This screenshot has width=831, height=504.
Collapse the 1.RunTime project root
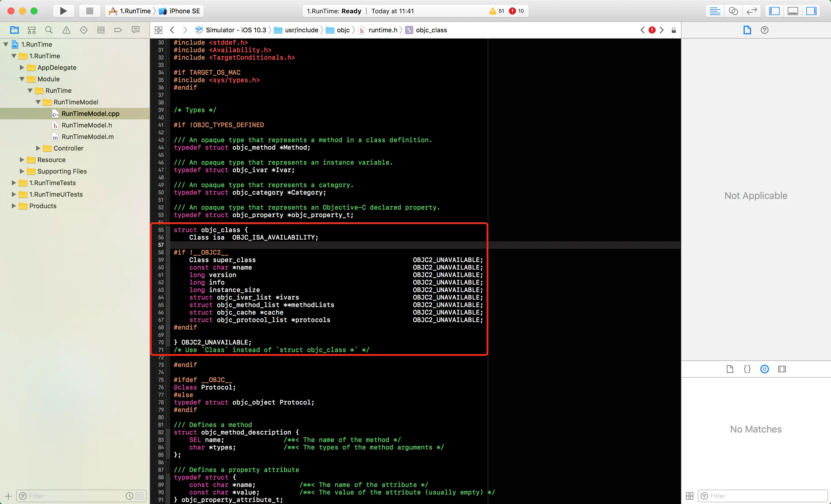pyautogui.click(x=6, y=44)
